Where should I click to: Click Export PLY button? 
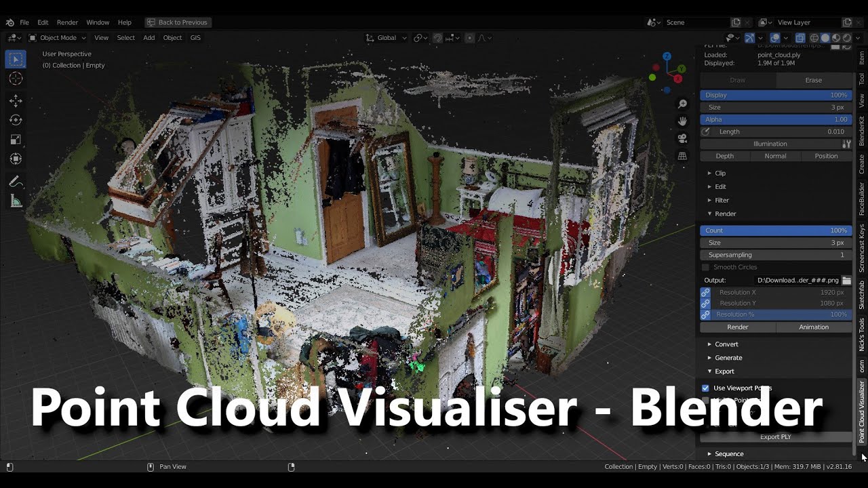point(776,437)
